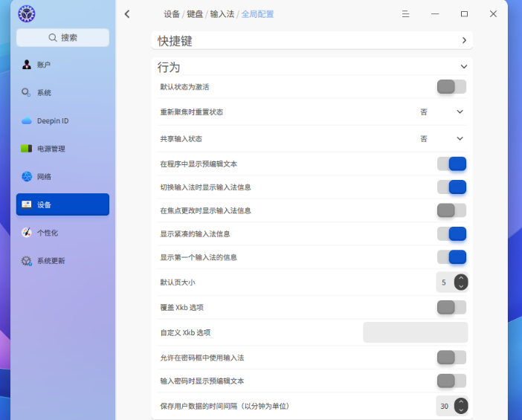Click the 电源管理 battery icon

tap(27, 149)
